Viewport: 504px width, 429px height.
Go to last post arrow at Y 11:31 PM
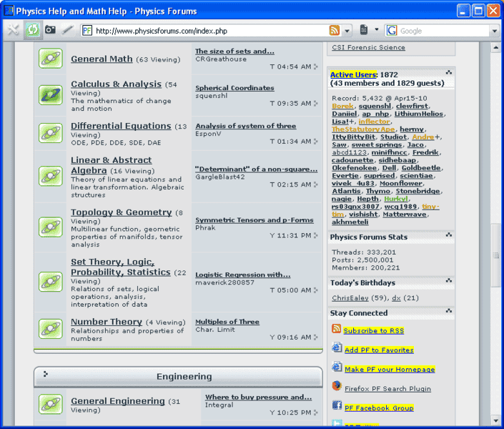(x=316, y=235)
